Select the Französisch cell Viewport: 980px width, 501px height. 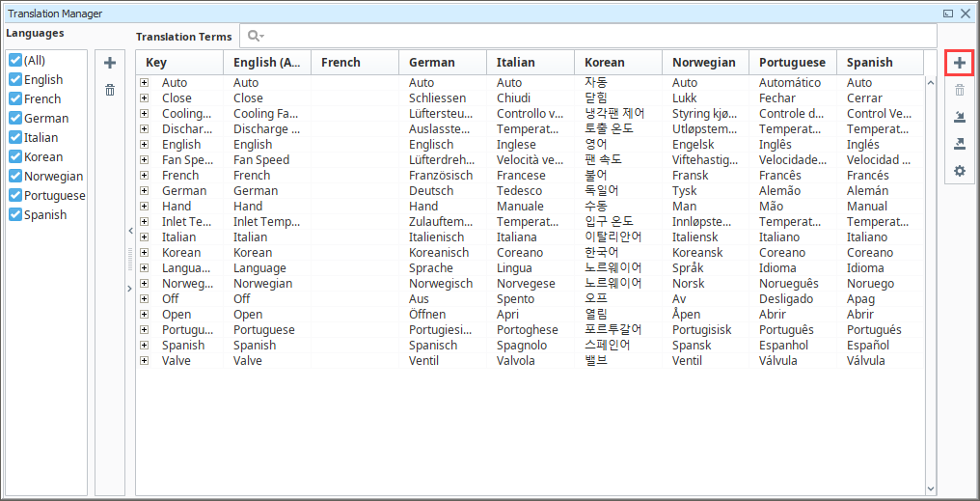pyautogui.click(x=441, y=175)
